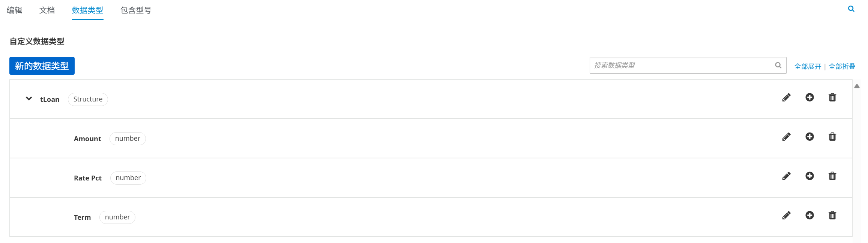This screenshot has width=868, height=243.
Task: Click the 新的数据类型 button
Action: pyautogui.click(x=42, y=66)
